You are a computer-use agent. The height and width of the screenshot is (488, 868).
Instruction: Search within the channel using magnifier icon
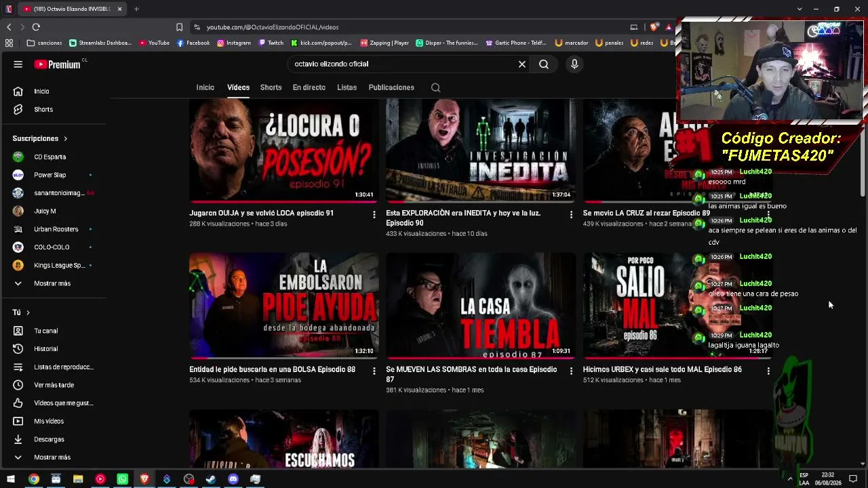pyautogui.click(x=436, y=87)
